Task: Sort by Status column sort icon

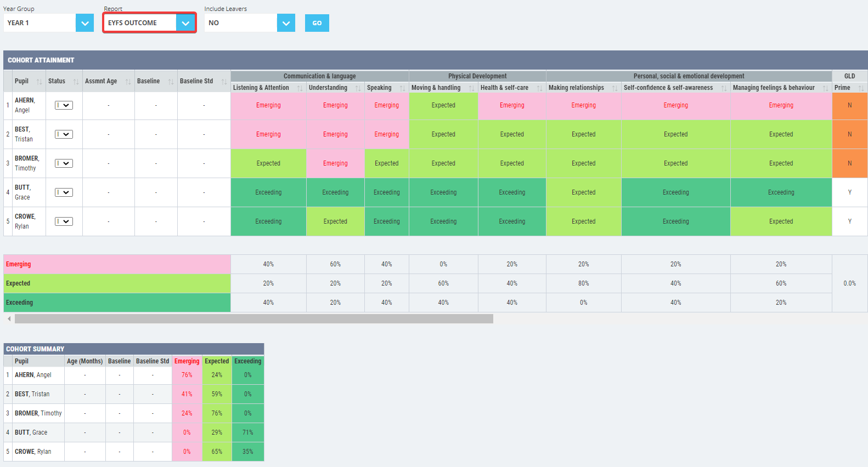Action: point(76,82)
